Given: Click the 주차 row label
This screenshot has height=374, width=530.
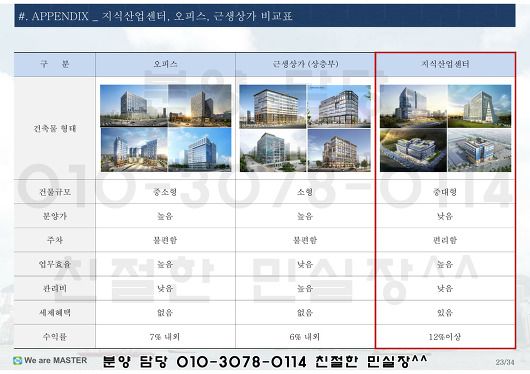Looking at the screenshot, I should (55, 240).
